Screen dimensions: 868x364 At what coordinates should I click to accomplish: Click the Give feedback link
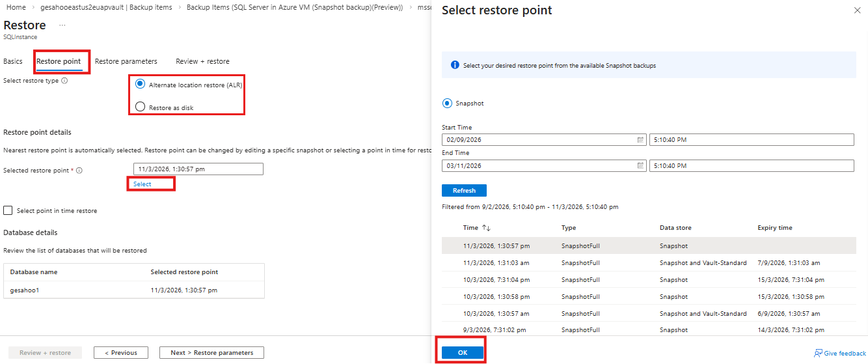(x=845, y=353)
